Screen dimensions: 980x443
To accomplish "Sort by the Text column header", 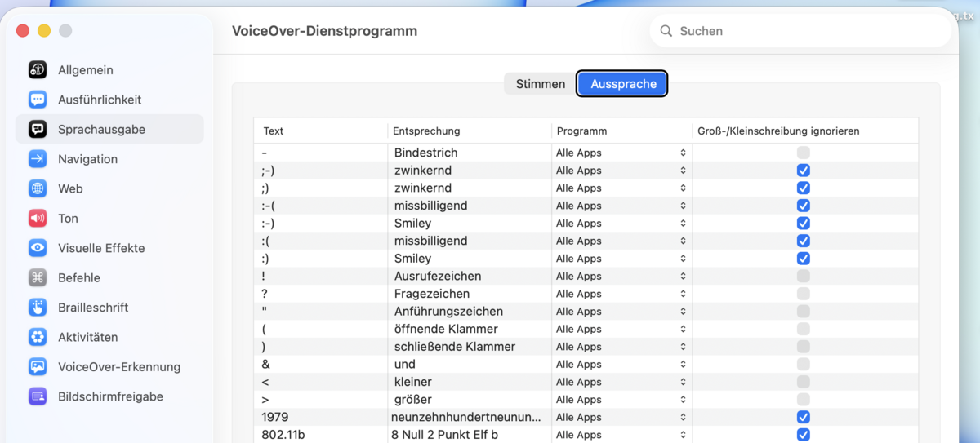I will pyautogui.click(x=321, y=131).
